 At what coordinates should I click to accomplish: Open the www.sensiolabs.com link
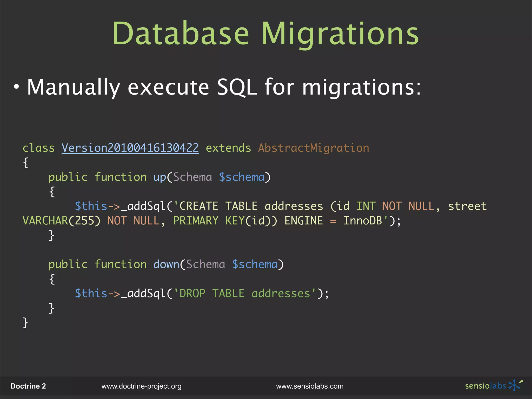[x=310, y=386]
